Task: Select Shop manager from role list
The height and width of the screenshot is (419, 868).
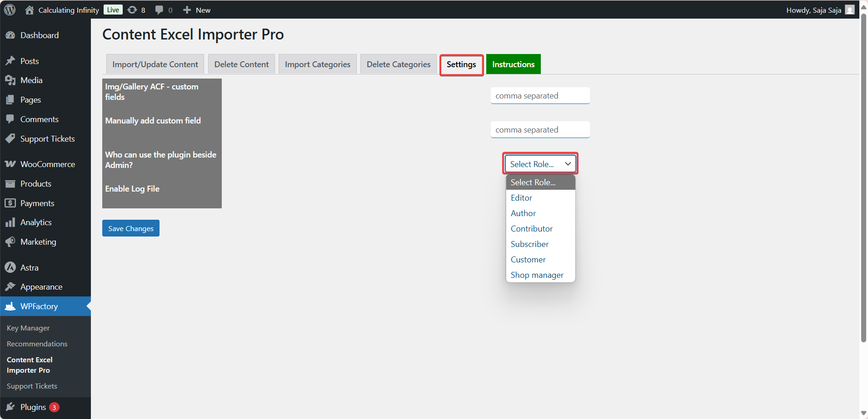Action: click(537, 275)
